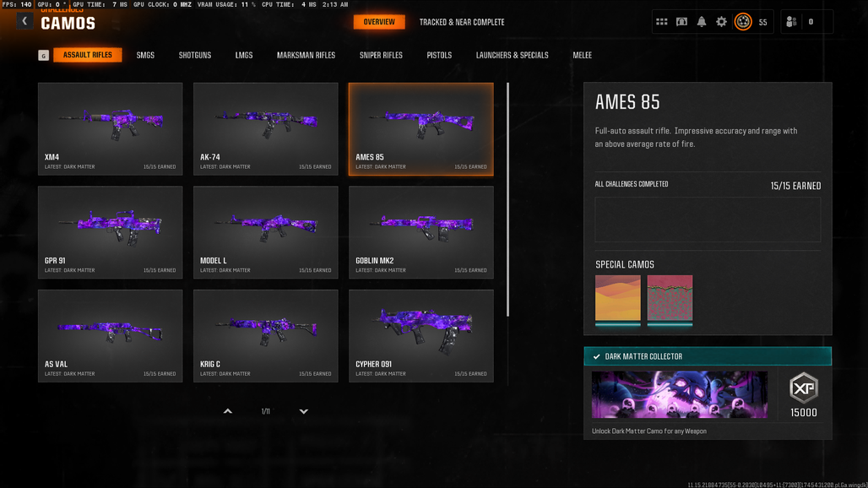Select the Krig C weapon card

(x=266, y=336)
